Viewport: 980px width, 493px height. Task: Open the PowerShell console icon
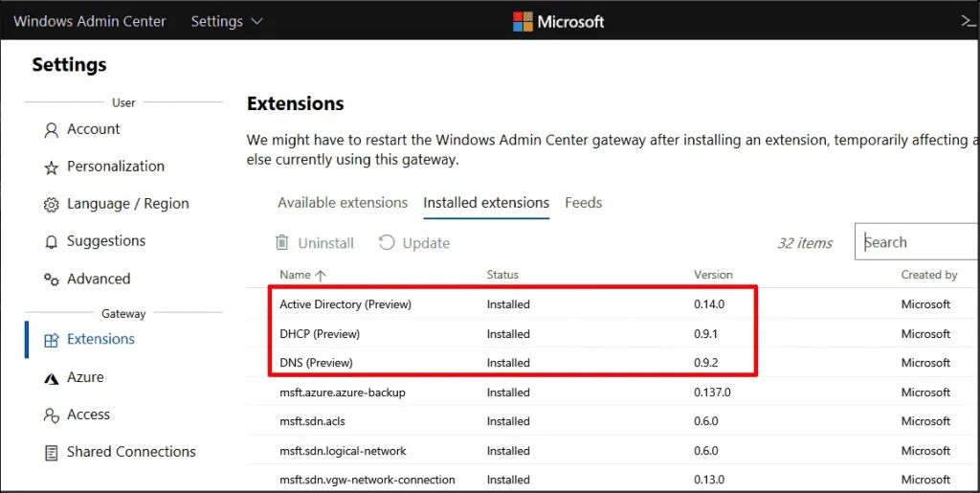click(968, 21)
